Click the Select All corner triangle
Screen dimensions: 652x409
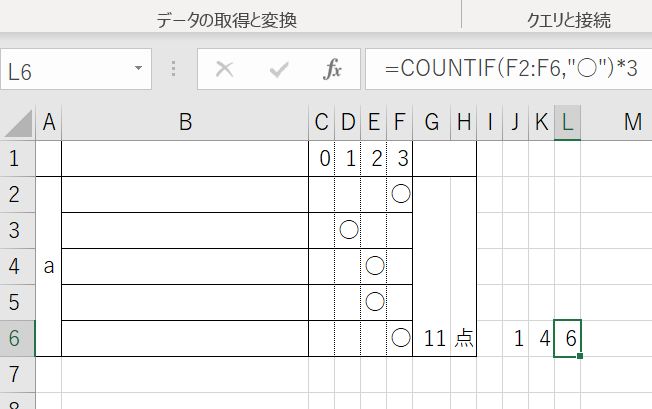(19, 123)
